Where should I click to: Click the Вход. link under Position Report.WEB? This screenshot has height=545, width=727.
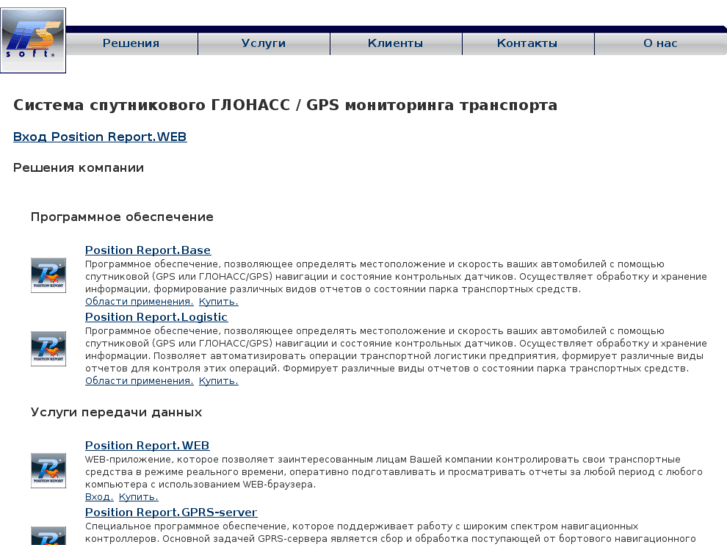pyautogui.click(x=99, y=497)
